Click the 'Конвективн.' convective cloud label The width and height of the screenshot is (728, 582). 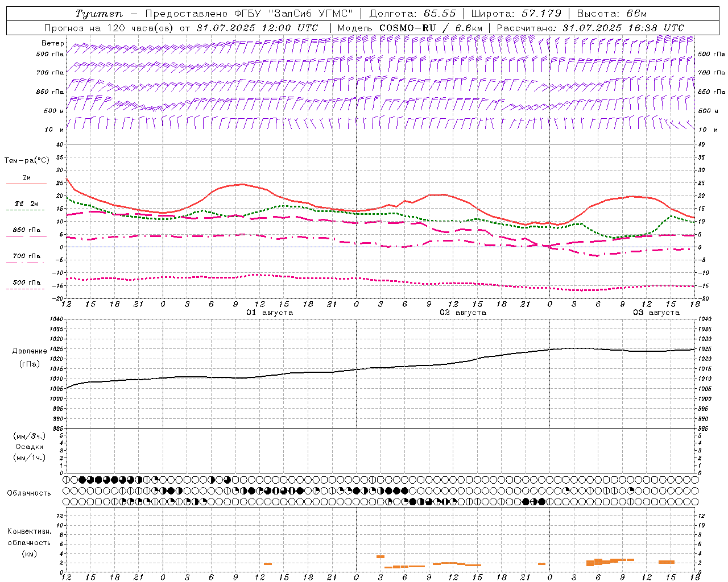coord(30,531)
